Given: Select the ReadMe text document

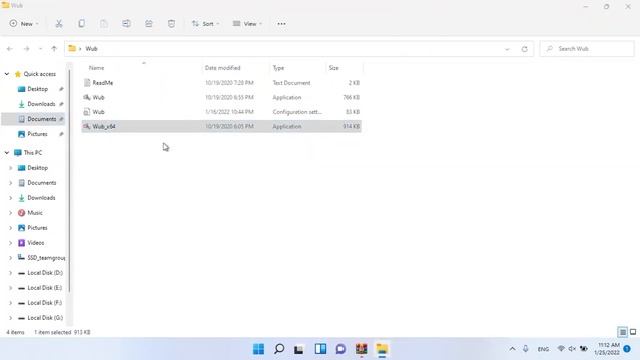Looking at the screenshot, I should [222, 83].
